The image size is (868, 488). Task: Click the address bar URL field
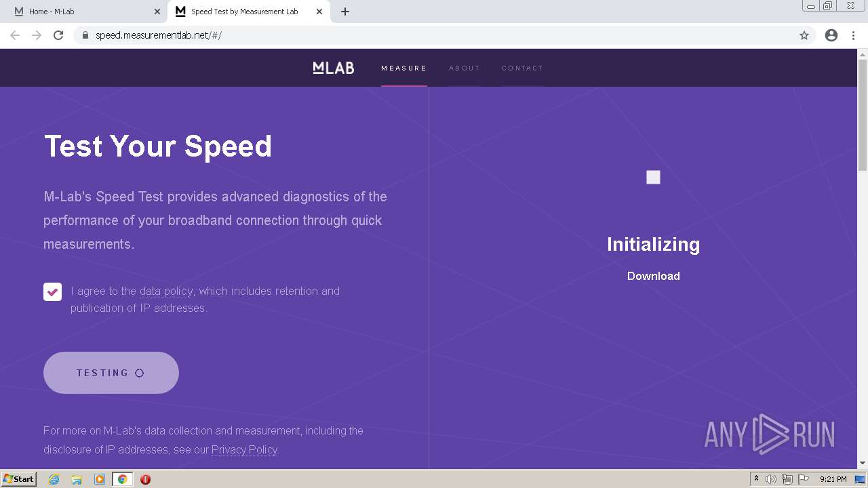pos(434,35)
